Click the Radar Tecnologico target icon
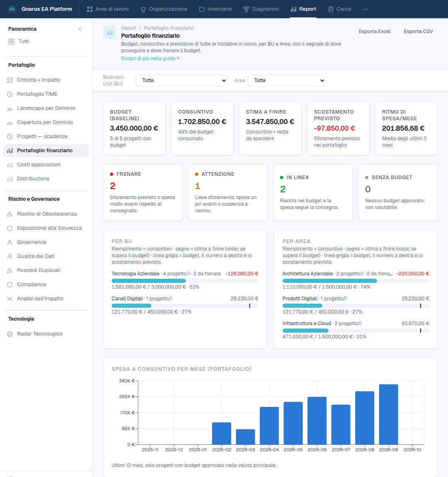This screenshot has width=448, height=477. [x=10, y=334]
